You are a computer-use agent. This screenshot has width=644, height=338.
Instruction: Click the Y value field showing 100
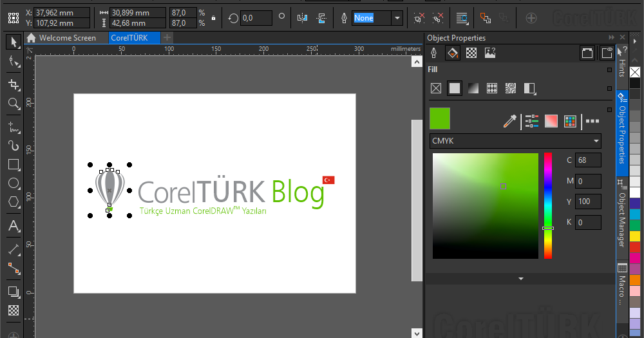point(588,202)
